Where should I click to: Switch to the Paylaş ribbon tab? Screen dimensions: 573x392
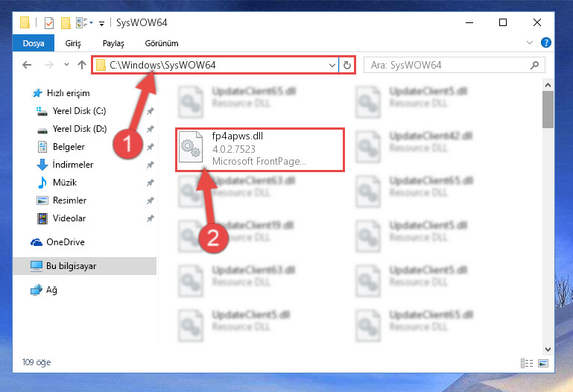point(113,43)
